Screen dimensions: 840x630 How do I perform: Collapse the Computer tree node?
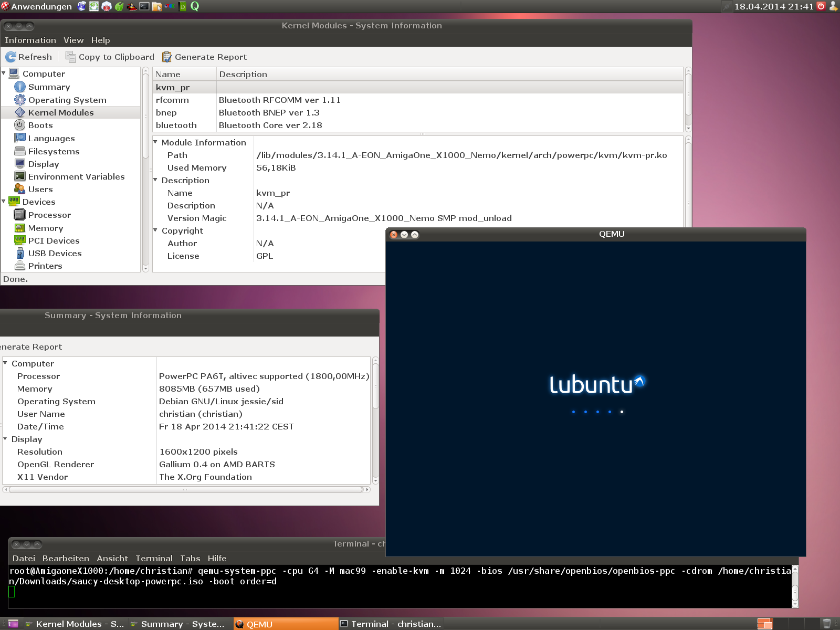click(4, 73)
